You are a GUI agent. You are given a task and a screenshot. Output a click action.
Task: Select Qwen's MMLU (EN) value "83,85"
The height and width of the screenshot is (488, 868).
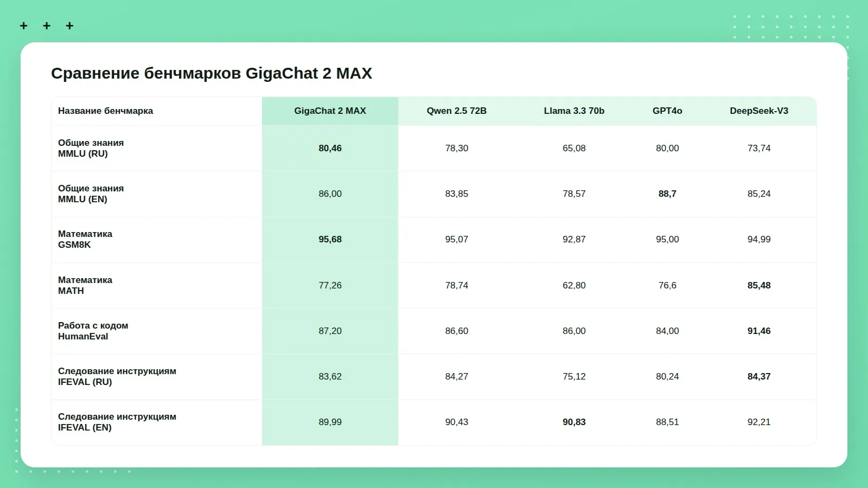(457, 194)
